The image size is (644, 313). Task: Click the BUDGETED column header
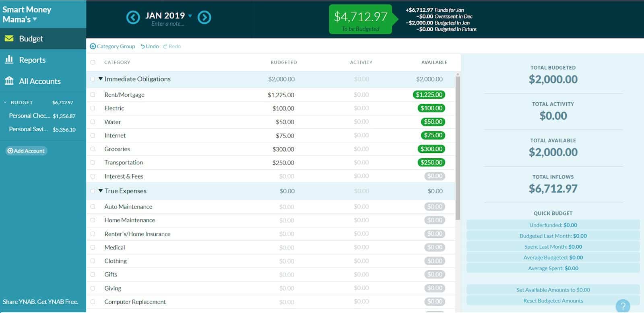click(x=284, y=62)
